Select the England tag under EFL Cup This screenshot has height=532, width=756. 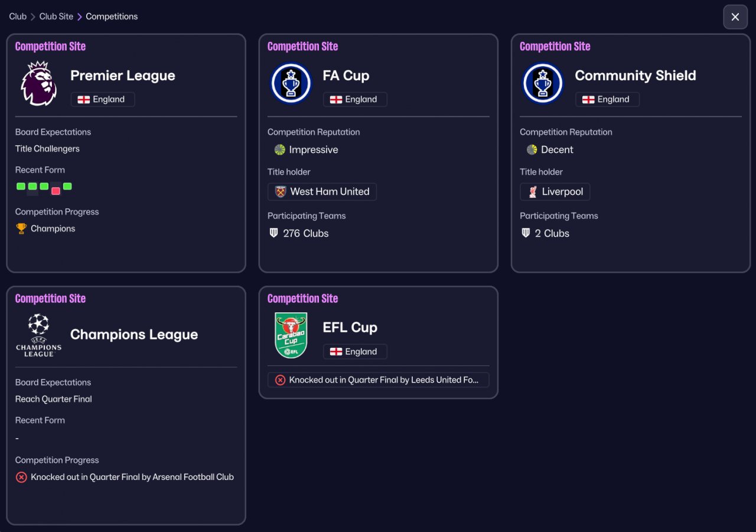[x=355, y=352]
